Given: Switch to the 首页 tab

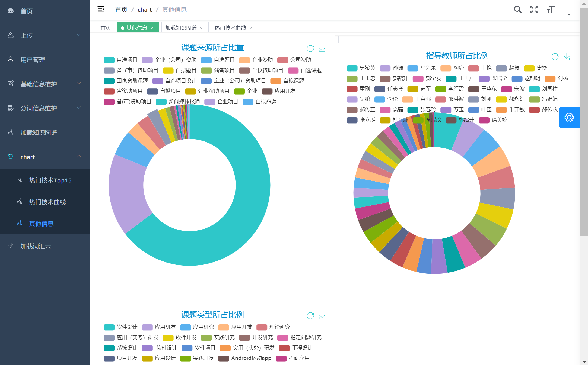Looking at the screenshot, I should (x=106, y=28).
